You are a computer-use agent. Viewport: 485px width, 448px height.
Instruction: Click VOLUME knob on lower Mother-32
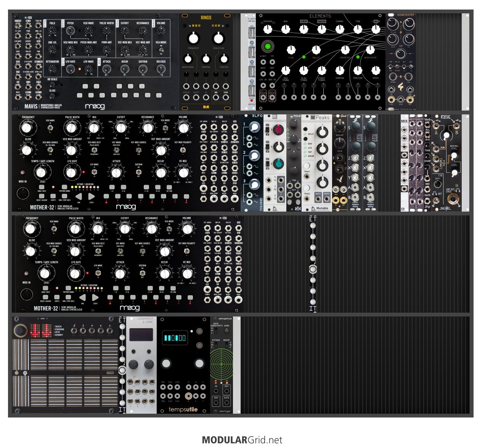(187, 229)
